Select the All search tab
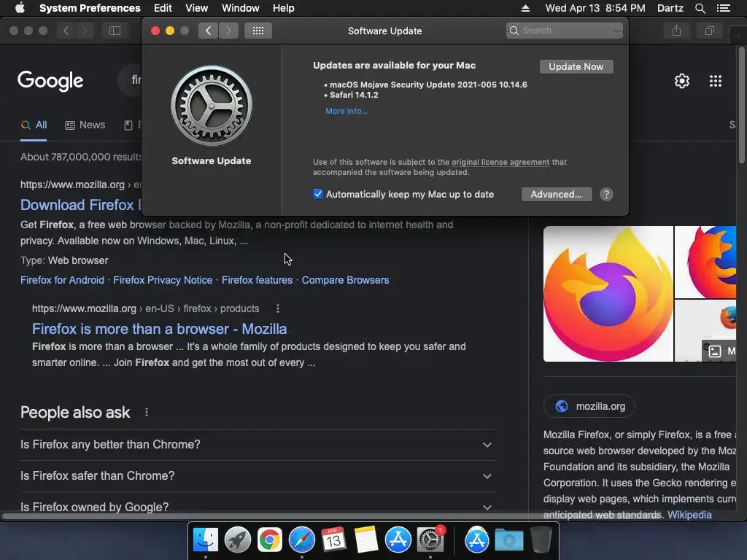 pos(34,125)
